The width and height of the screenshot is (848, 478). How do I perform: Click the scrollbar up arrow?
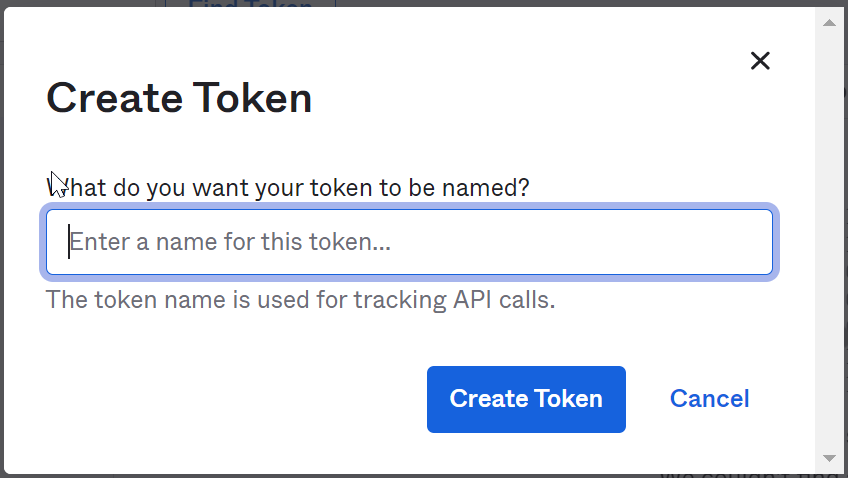[829, 20]
